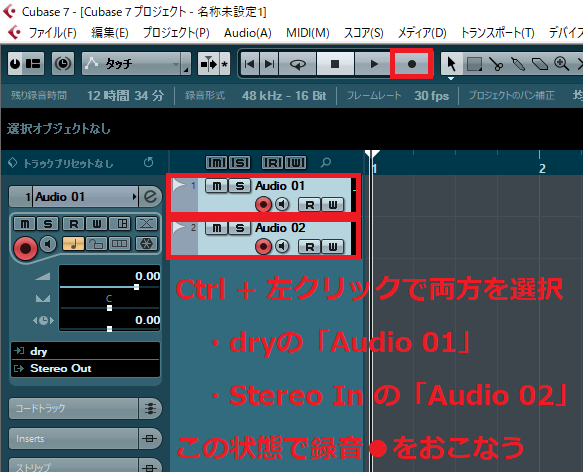Screen dimensions: 583x472
Task: Select the Glue tool
Action: [518, 64]
